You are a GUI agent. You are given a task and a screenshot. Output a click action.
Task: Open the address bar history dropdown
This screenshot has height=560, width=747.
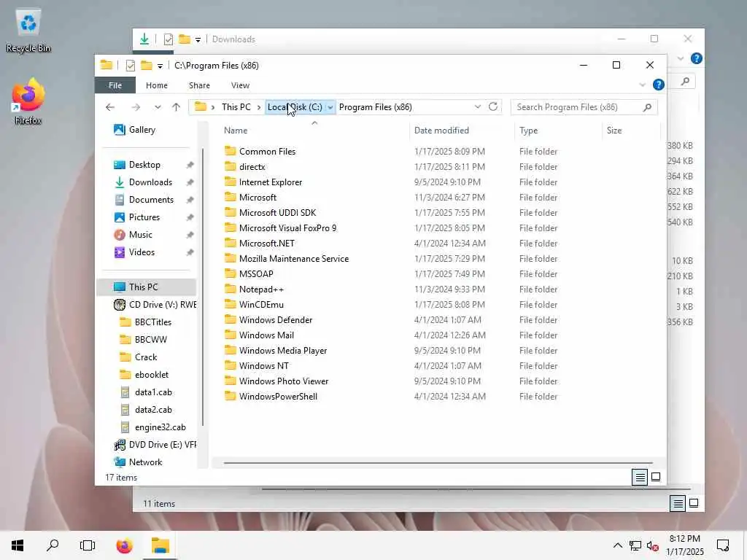coord(477,107)
